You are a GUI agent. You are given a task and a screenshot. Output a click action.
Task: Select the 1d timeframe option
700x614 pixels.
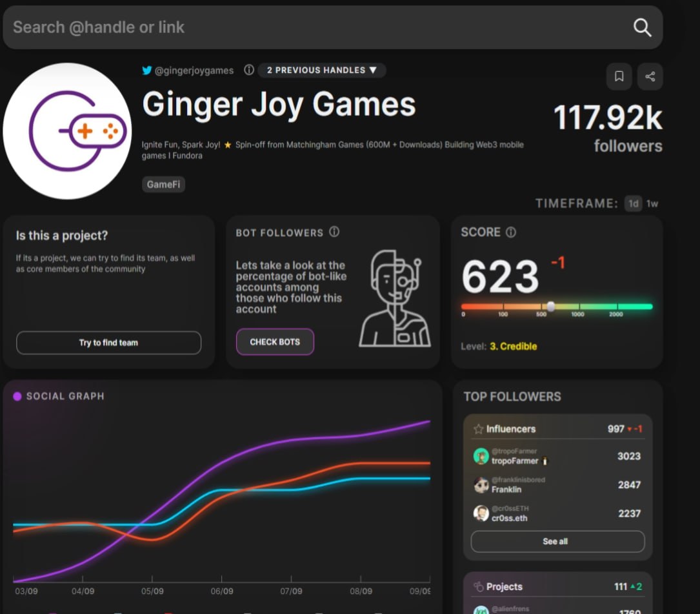(633, 204)
